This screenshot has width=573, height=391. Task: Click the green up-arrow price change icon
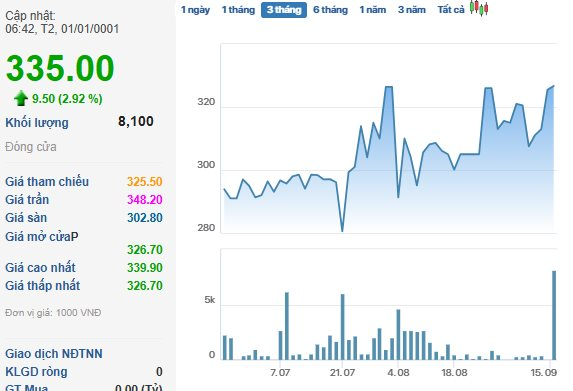click(x=21, y=98)
